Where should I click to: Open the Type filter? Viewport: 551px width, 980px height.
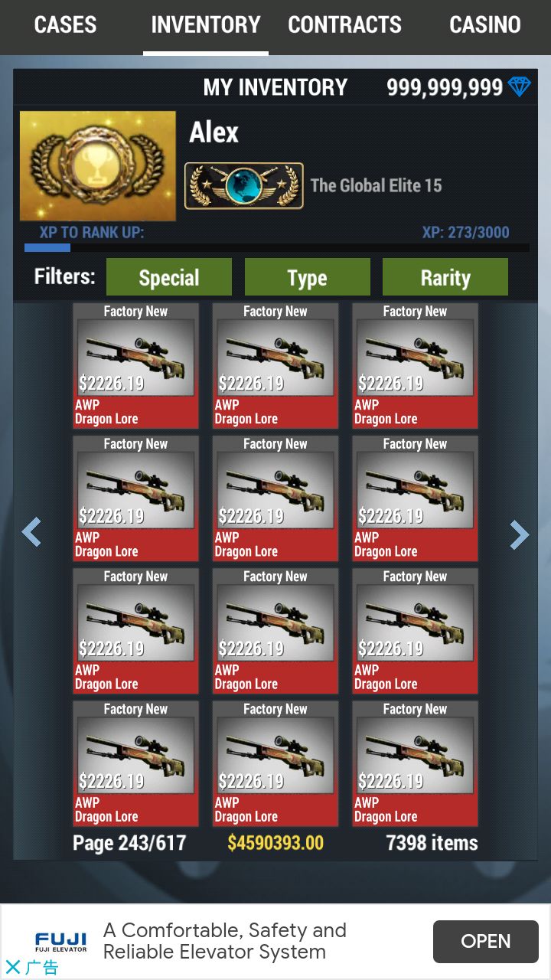click(308, 277)
